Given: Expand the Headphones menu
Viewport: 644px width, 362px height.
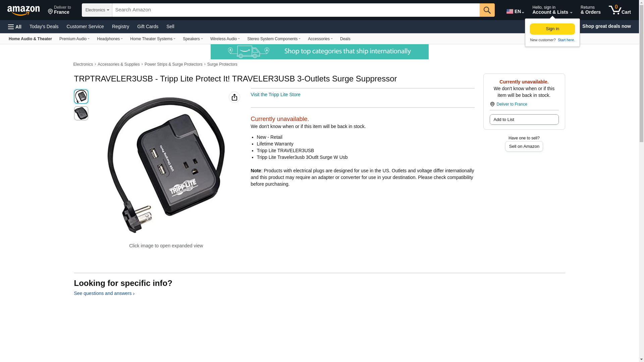Looking at the screenshot, I should click(x=110, y=39).
